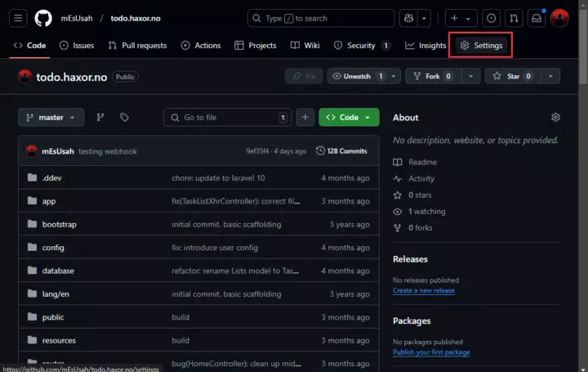Screen dimensions: 588x372
Task: Switch to the Projects tab
Action: coord(256,46)
